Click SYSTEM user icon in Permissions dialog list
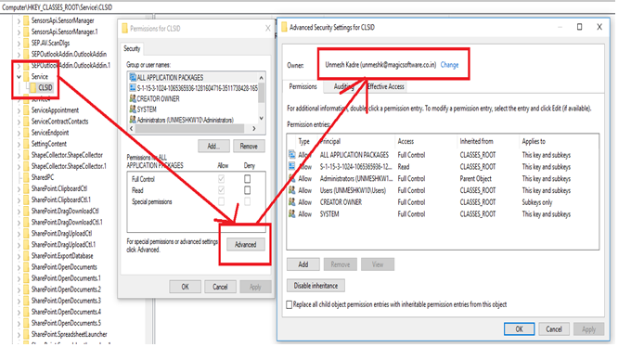Image resolution: width=644 pixels, height=347 pixels. (x=133, y=109)
